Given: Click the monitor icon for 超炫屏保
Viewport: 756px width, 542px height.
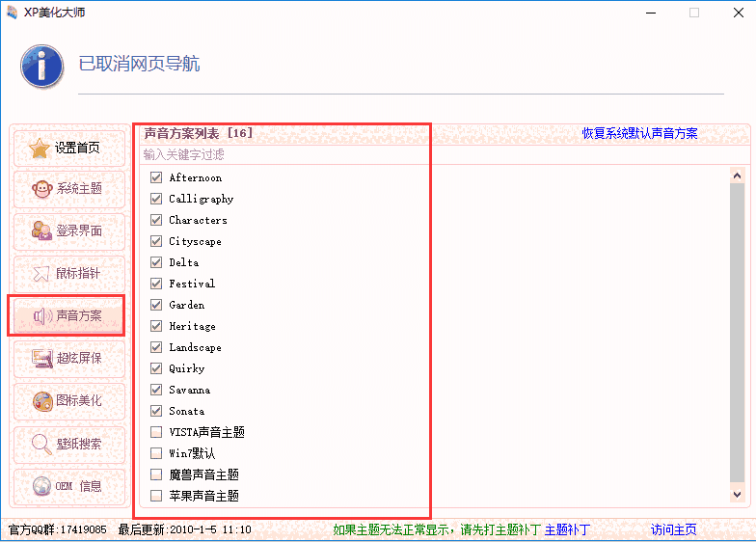Looking at the screenshot, I should click(x=42, y=359).
